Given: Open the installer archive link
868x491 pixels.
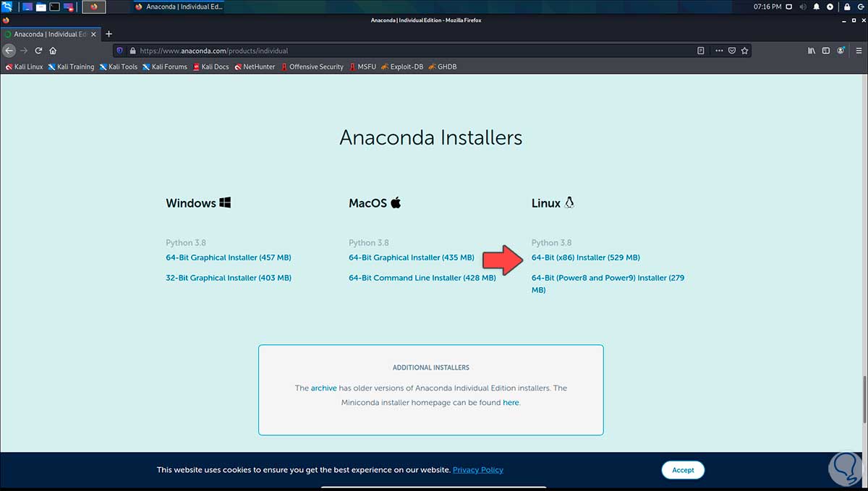Looking at the screenshot, I should click(x=323, y=388).
